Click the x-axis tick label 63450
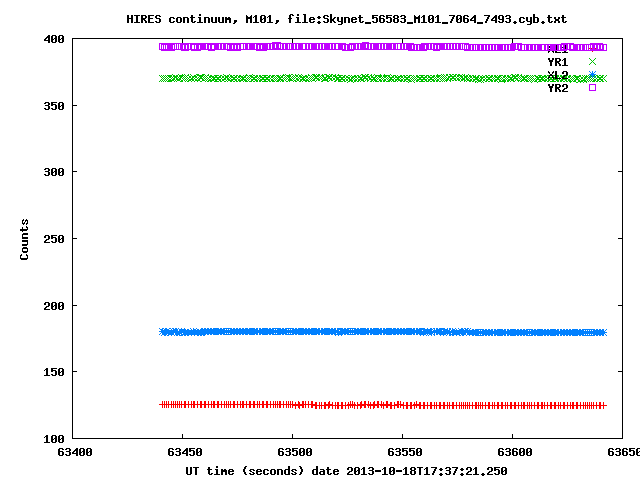This screenshot has height=480, width=640. 184,452
